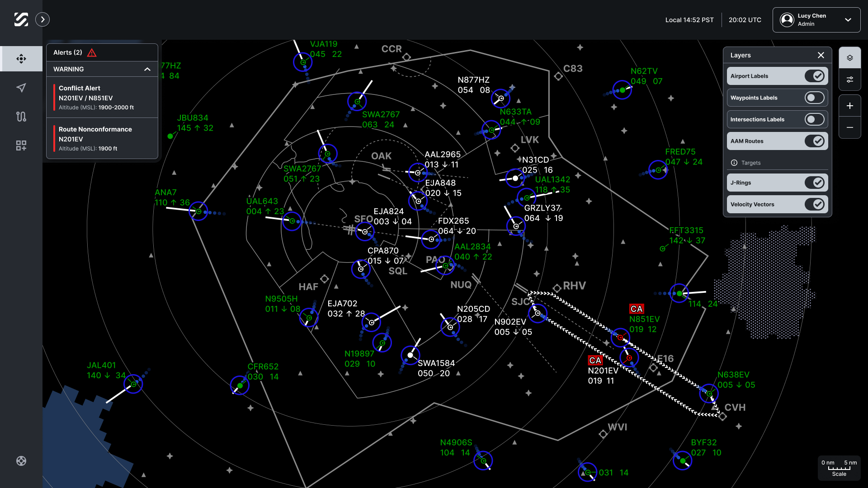Screen dimensions: 868x488
Task: Click the CA tag above N201EV
Action: [x=595, y=360]
